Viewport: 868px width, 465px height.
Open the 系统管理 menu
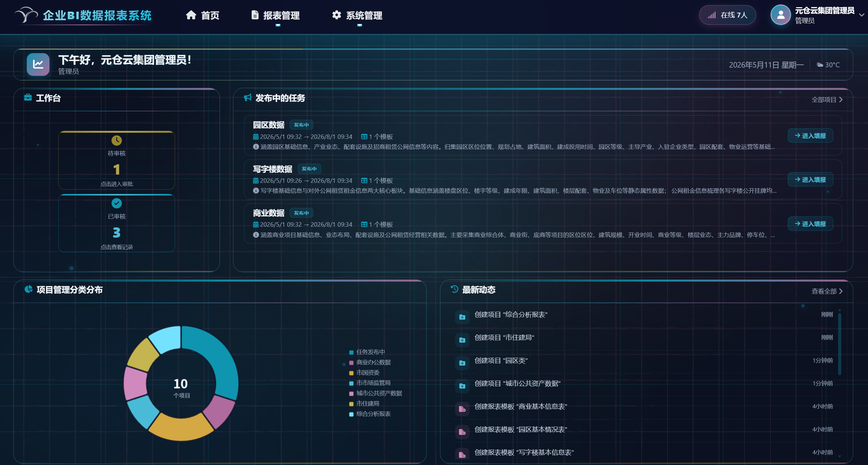(x=357, y=15)
